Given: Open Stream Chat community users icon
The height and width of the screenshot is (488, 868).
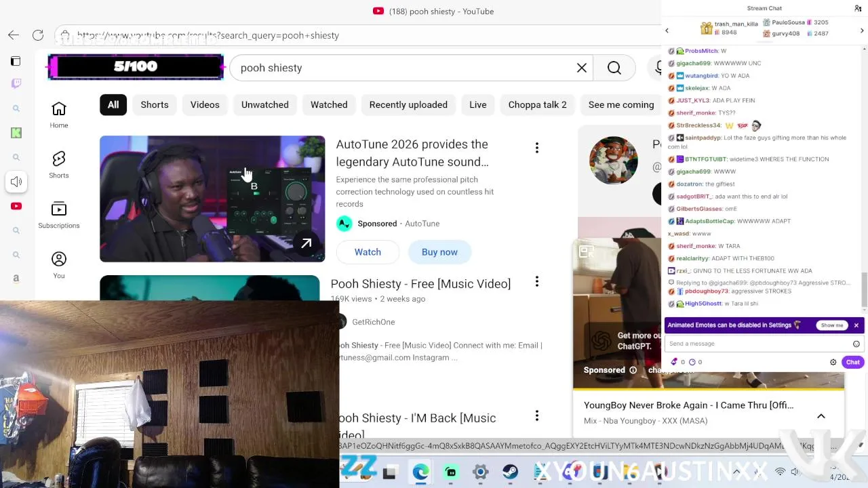Looking at the screenshot, I should pos(858,8).
